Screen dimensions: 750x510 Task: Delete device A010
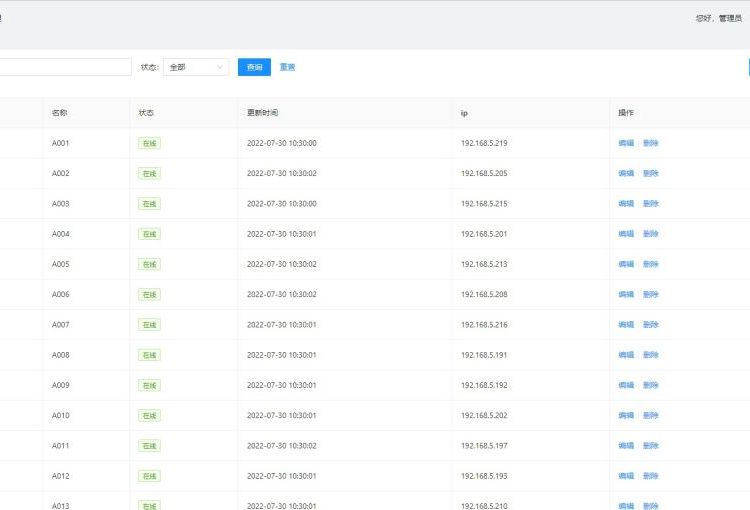651,415
